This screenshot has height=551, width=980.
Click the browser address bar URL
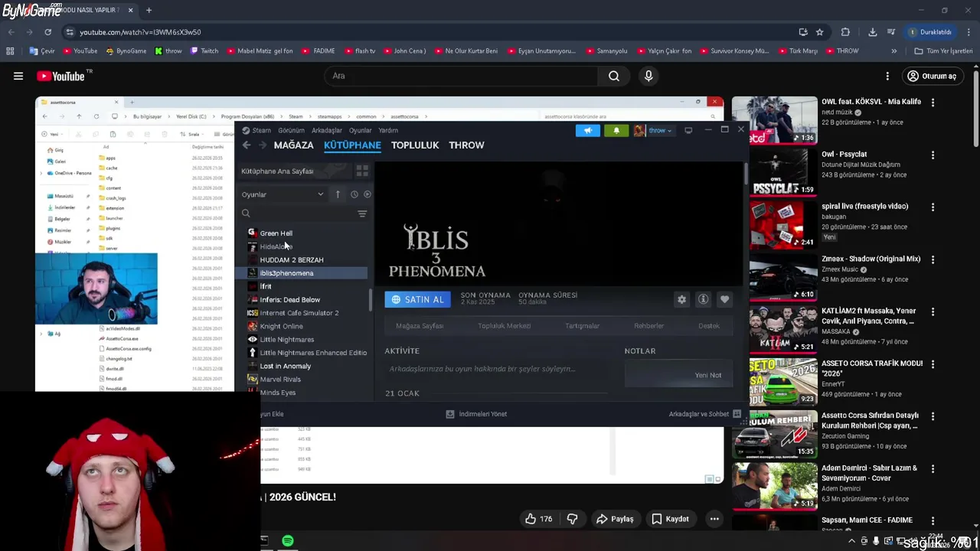point(140,32)
